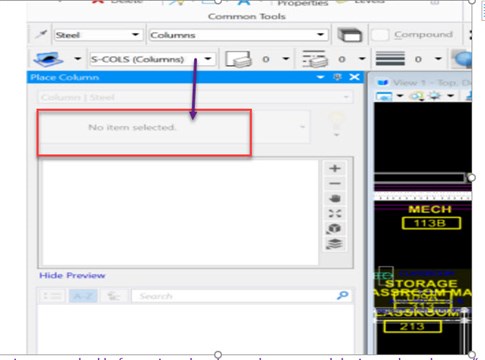Click the active level layers icon
The height and width of the screenshot is (360, 485).
pyautogui.click(x=48, y=59)
